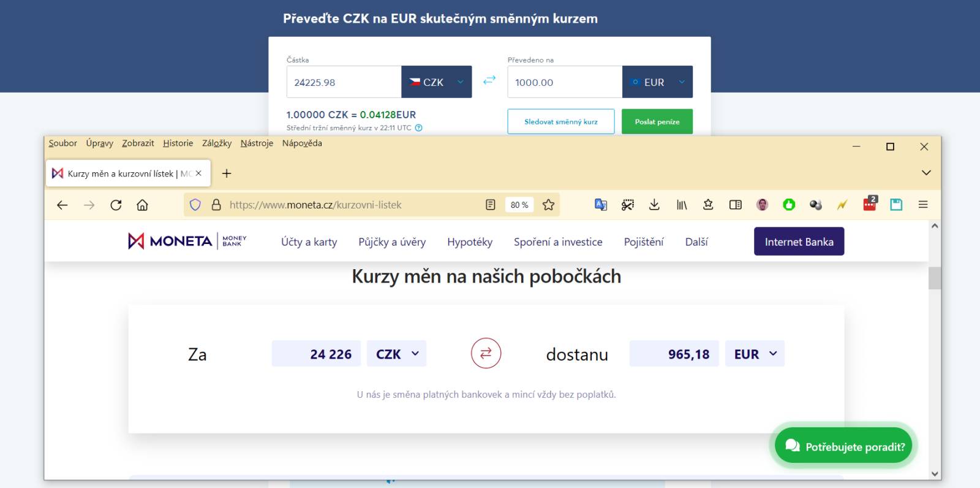Bookmark this page with the star

[x=548, y=205]
